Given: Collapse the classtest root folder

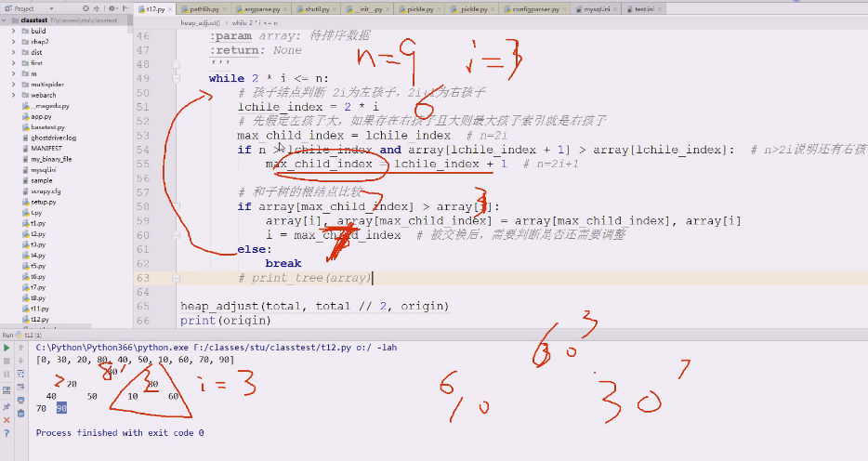Looking at the screenshot, I should click(x=5, y=20).
